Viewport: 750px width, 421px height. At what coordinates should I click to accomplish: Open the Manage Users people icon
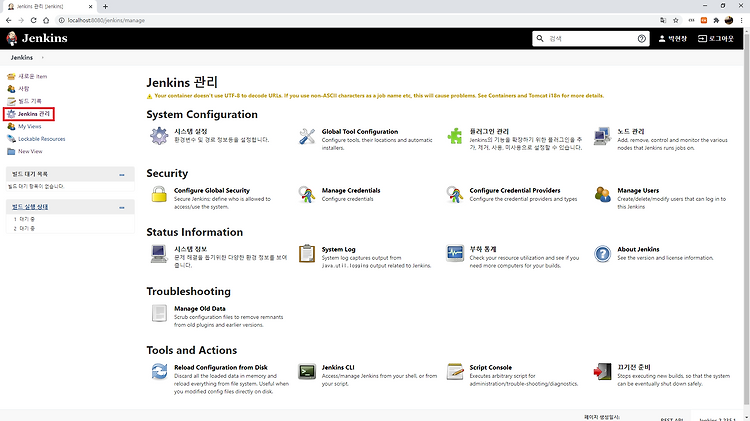(x=602, y=195)
